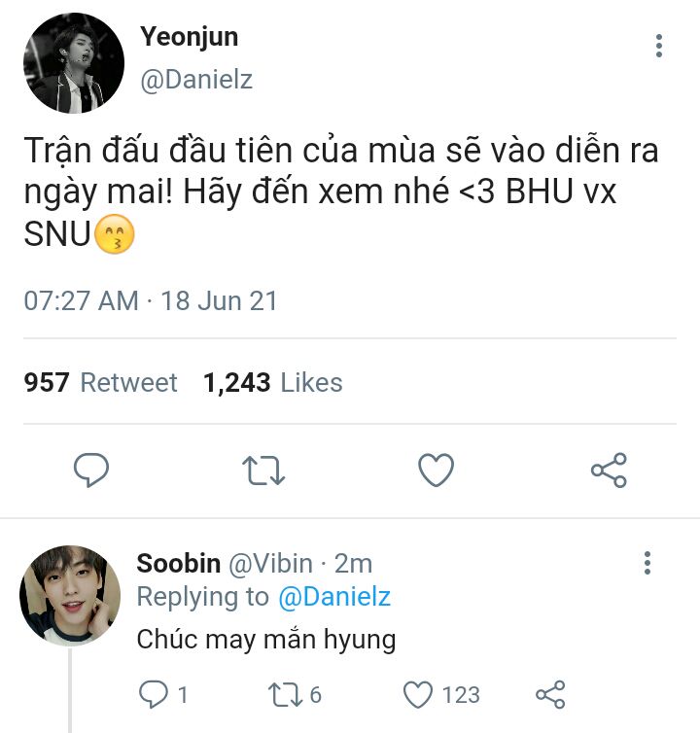
Task: Retweet Soobin's reply
Action: click(282, 694)
